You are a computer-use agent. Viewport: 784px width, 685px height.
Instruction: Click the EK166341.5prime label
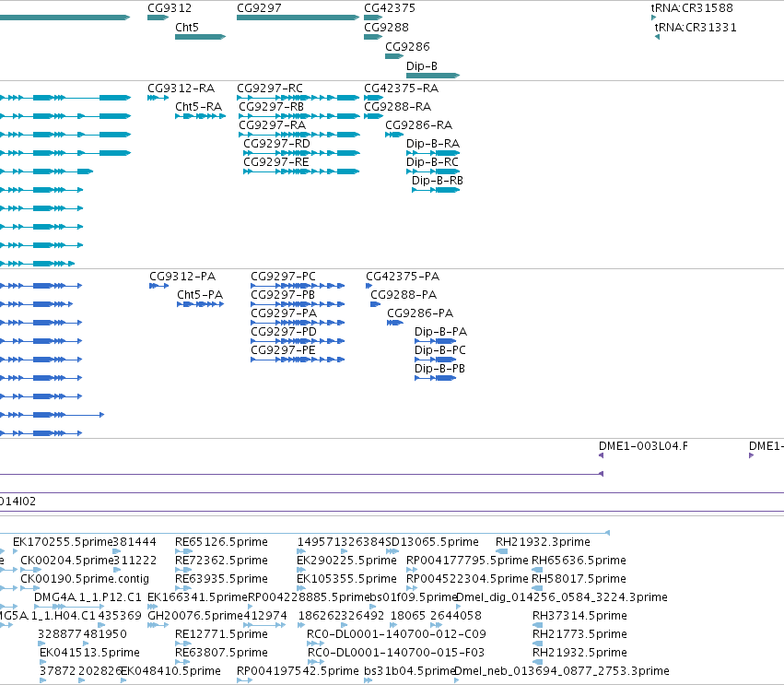(197, 597)
